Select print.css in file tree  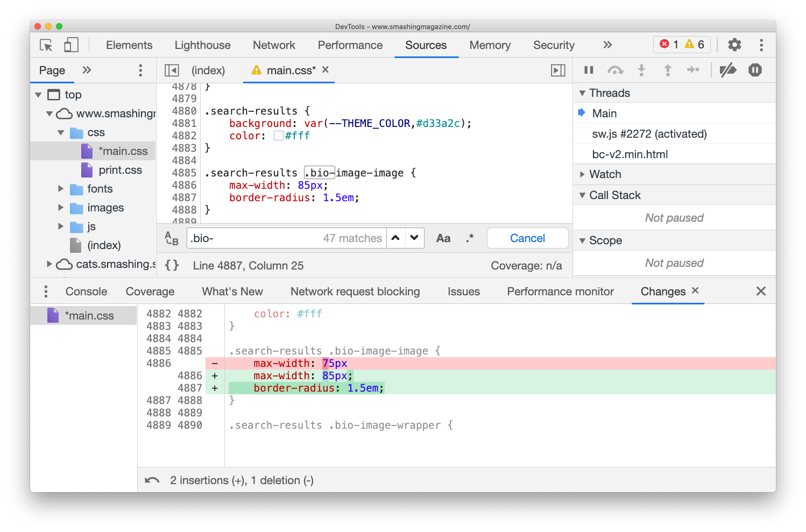point(120,170)
